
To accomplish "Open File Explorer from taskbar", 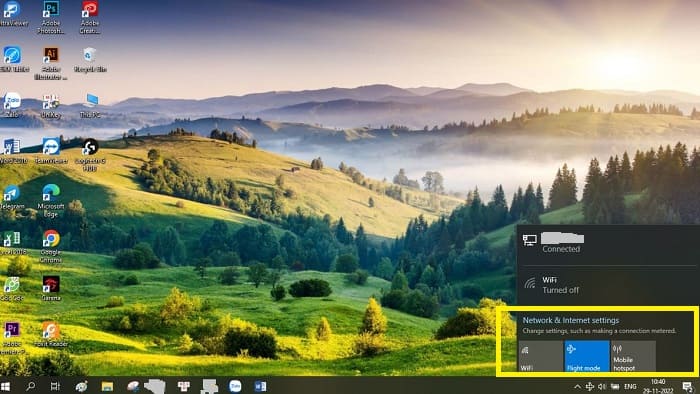I will point(107,386).
